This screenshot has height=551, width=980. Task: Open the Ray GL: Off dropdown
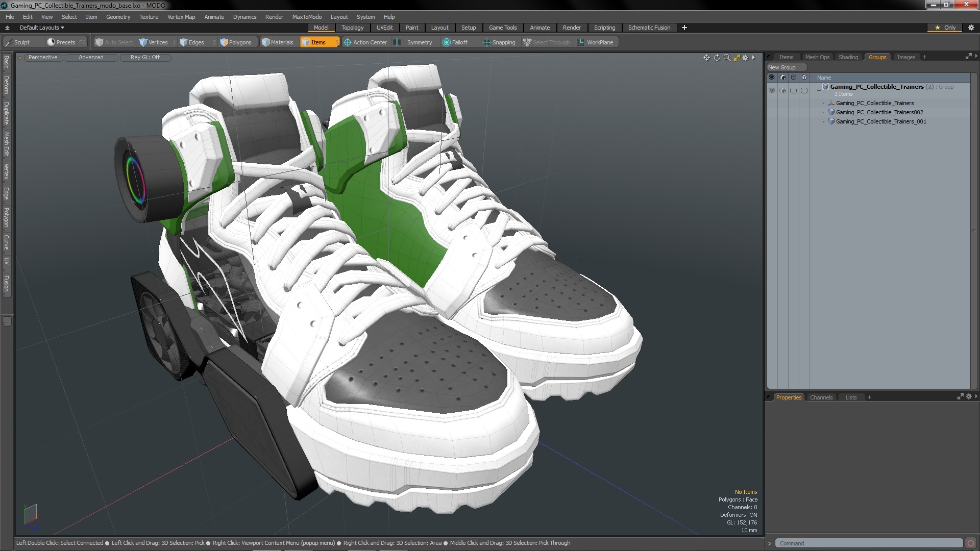click(145, 57)
